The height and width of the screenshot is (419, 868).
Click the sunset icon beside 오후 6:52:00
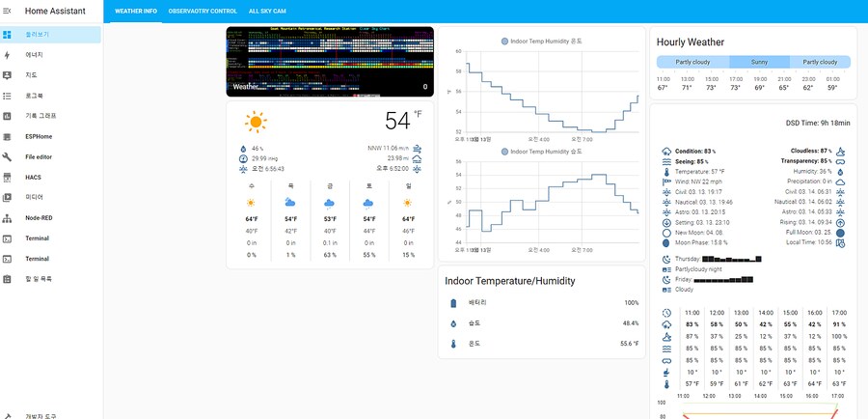tap(418, 169)
